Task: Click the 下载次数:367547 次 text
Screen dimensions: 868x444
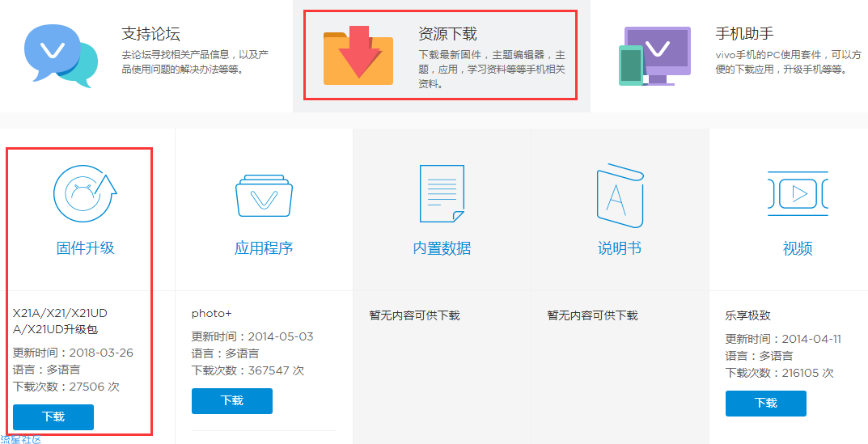Action: pos(248,370)
